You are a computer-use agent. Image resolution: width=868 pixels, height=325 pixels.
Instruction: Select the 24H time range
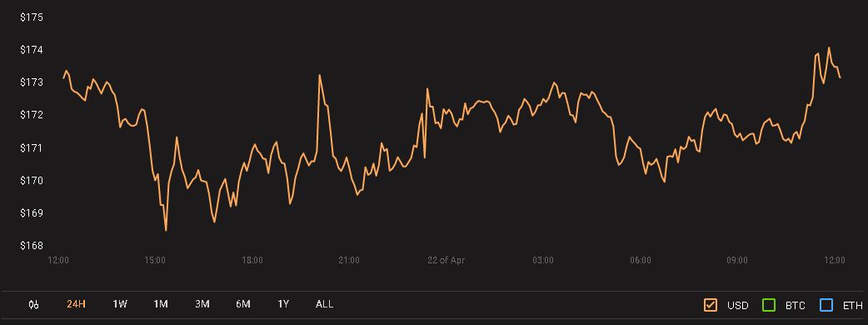click(x=76, y=304)
